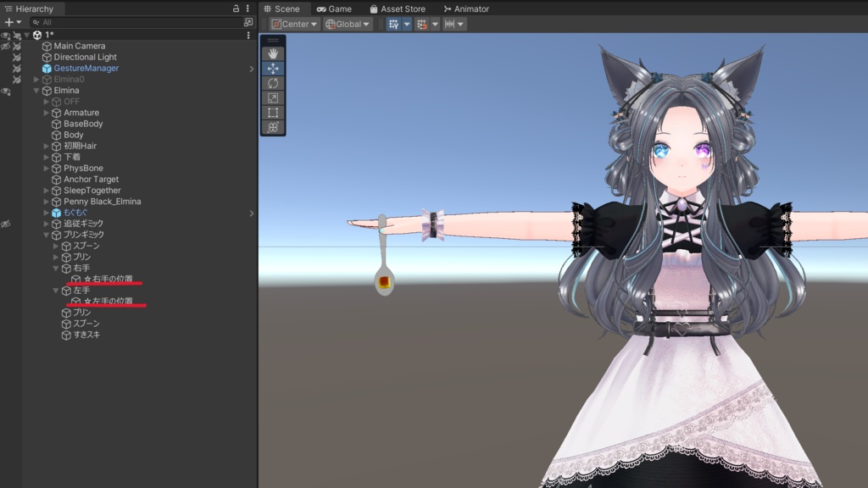Screen dimensions: 868x488
Task: Open GestureManager prefab via right arrow
Action: click(251, 69)
